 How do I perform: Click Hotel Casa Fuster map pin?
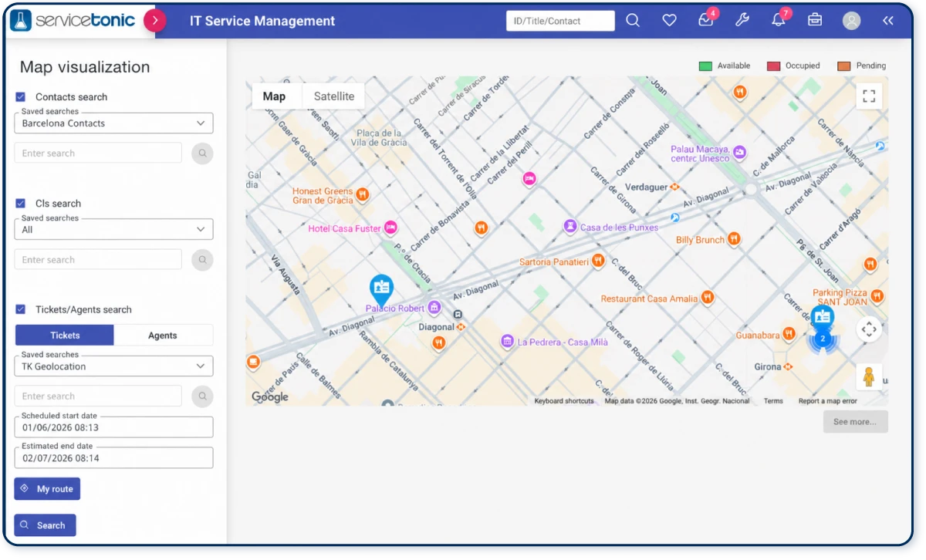390,228
